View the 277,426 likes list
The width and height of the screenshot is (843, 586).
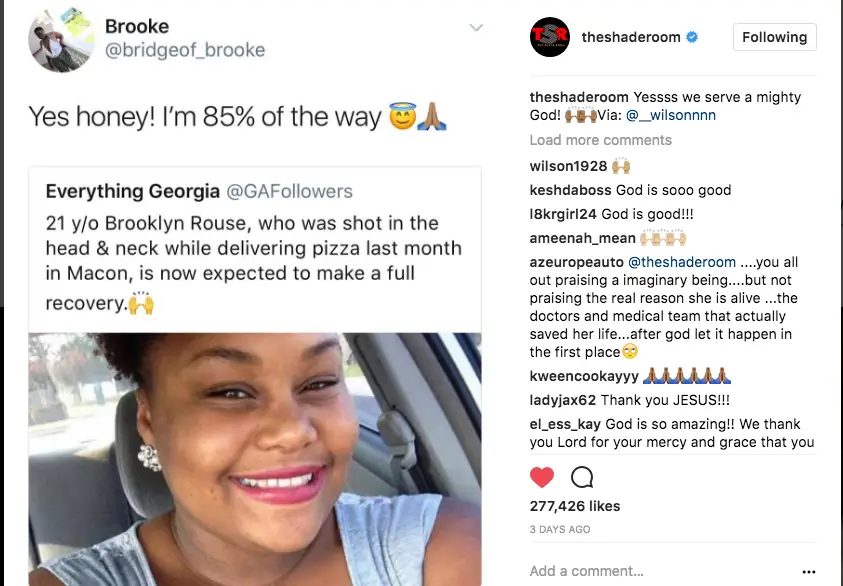(575, 506)
